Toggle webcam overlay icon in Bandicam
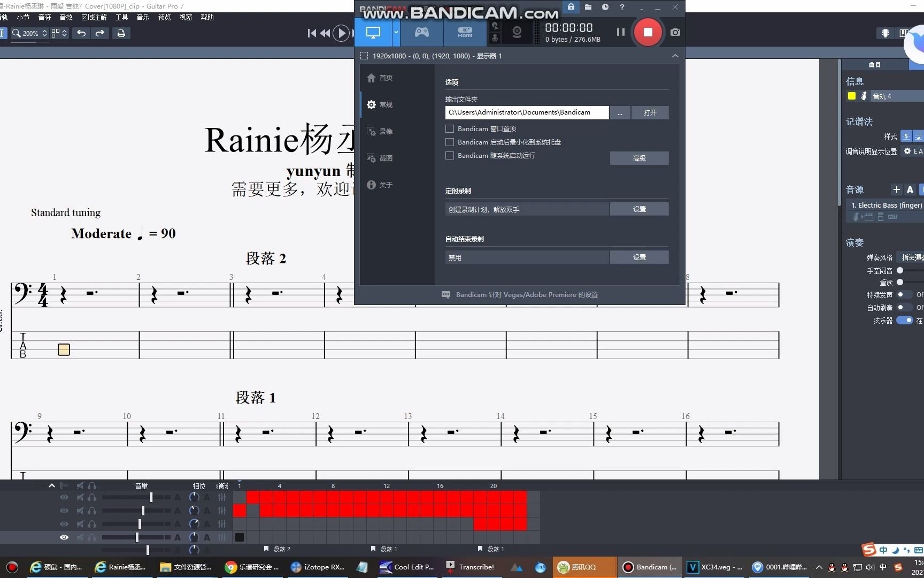The width and height of the screenshot is (924, 578). (x=517, y=32)
